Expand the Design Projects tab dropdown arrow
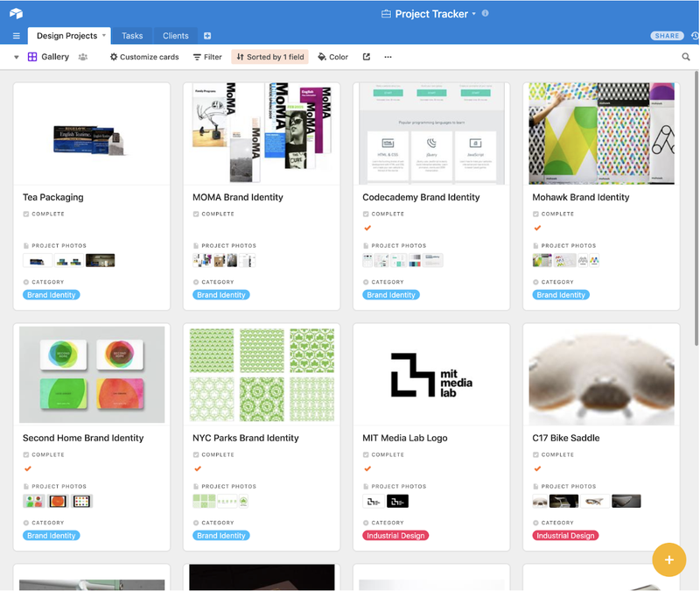700x591 pixels. [104, 35]
